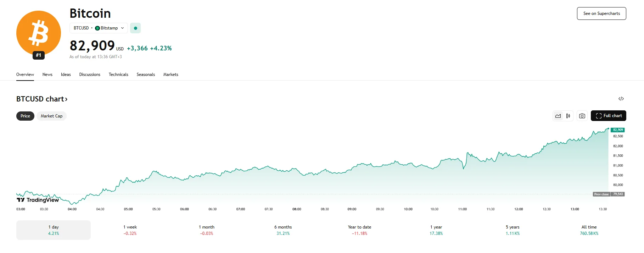The height and width of the screenshot is (253, 644).
Task: Go to the Seasonals tab
Action: click(146, 75)
